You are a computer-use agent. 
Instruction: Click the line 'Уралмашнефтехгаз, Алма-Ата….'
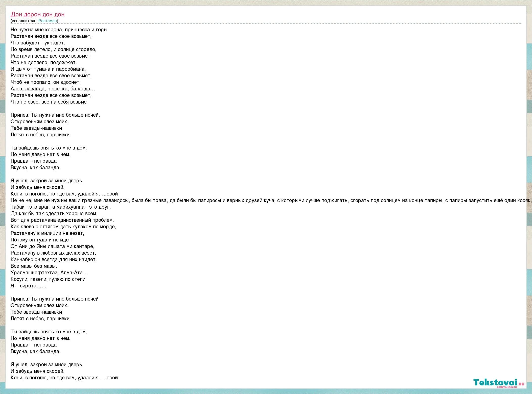tap(50, 273)
